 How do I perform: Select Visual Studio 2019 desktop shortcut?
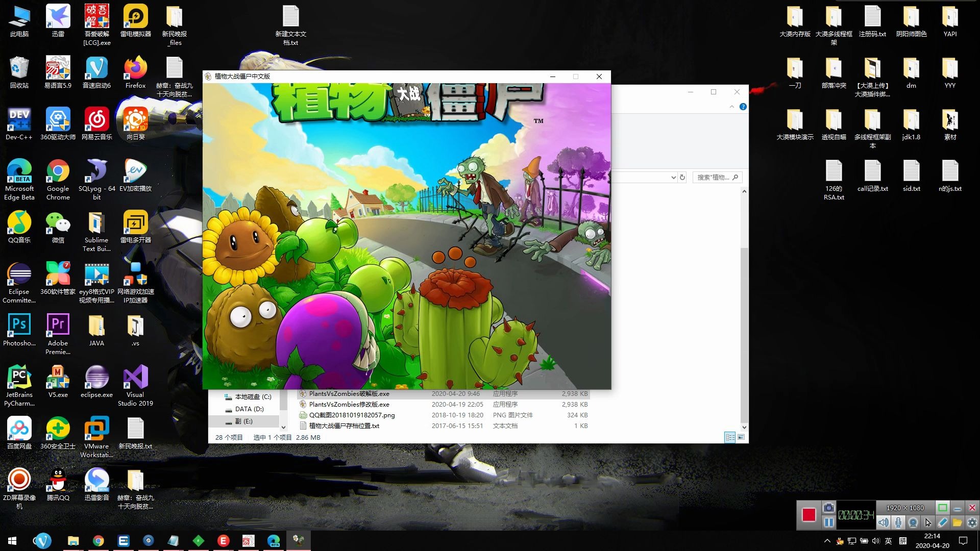[136, 386]
